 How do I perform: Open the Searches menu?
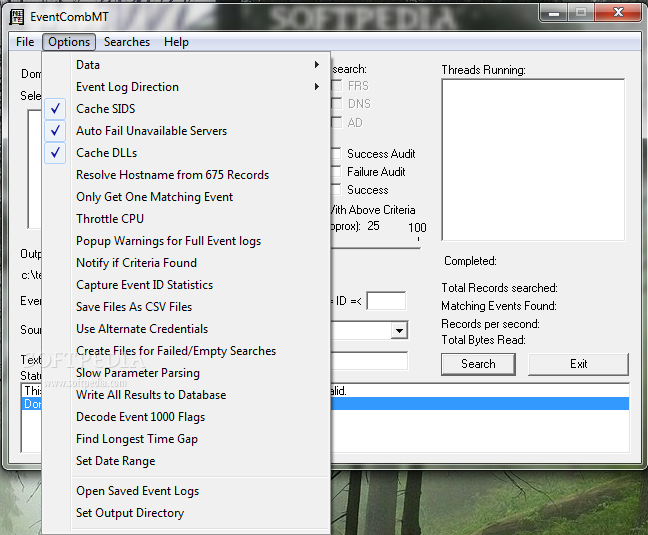tap(127, 42)
